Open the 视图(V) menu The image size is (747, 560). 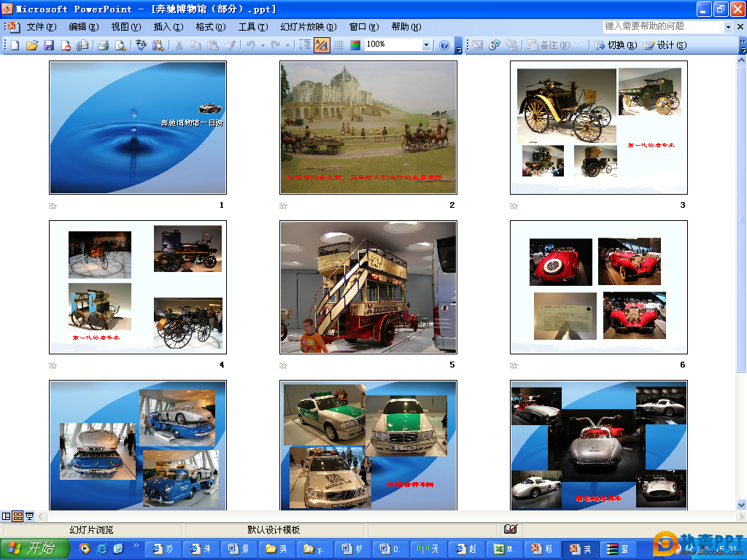coord(126,27)
